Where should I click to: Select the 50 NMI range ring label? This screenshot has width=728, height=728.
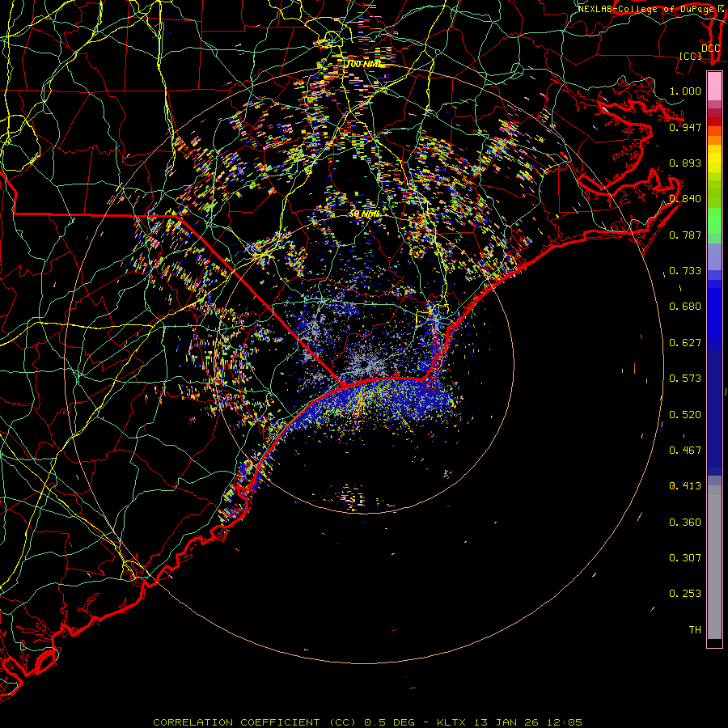pyautogui.click(x=365, y=214)
